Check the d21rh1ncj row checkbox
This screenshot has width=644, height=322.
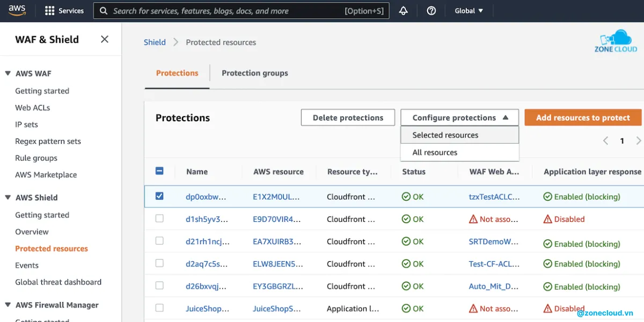coord(159,241)
